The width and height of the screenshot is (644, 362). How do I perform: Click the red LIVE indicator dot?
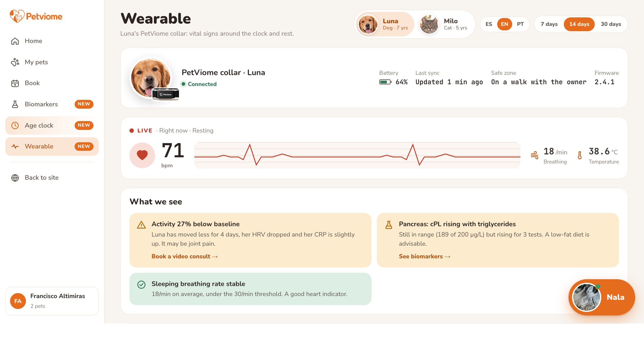[x=132, y=130]
